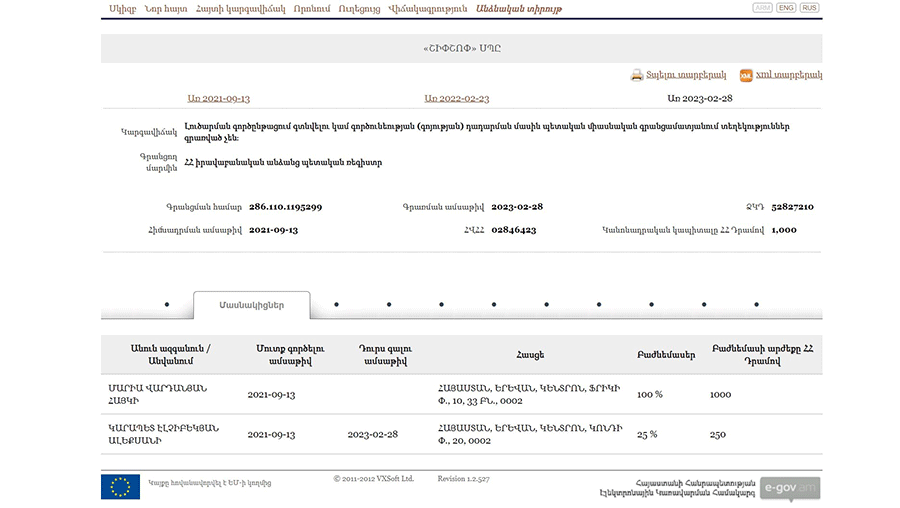The height and width of the screenshot is (508, 900).
Task: Click the last dot tab on the right
Action: click(x=756, y=305)
